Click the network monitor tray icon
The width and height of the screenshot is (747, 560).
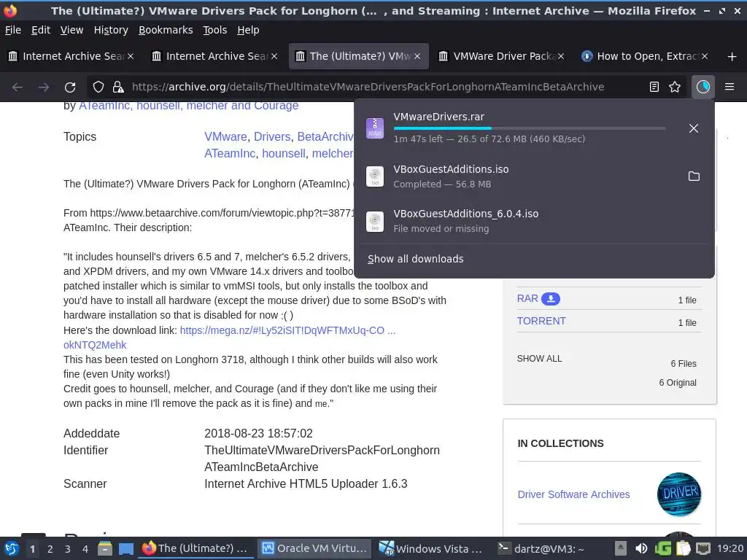[x=703, y=549]
